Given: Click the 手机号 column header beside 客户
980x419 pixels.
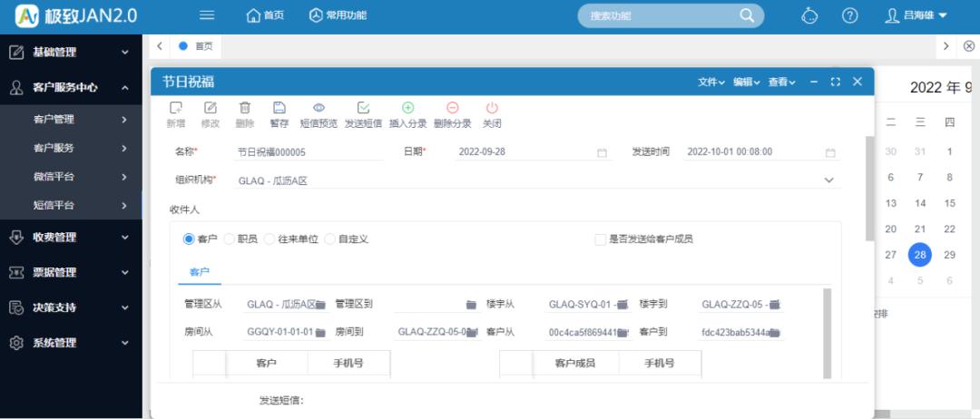Looking at the screenshot, I should (348, 363).
